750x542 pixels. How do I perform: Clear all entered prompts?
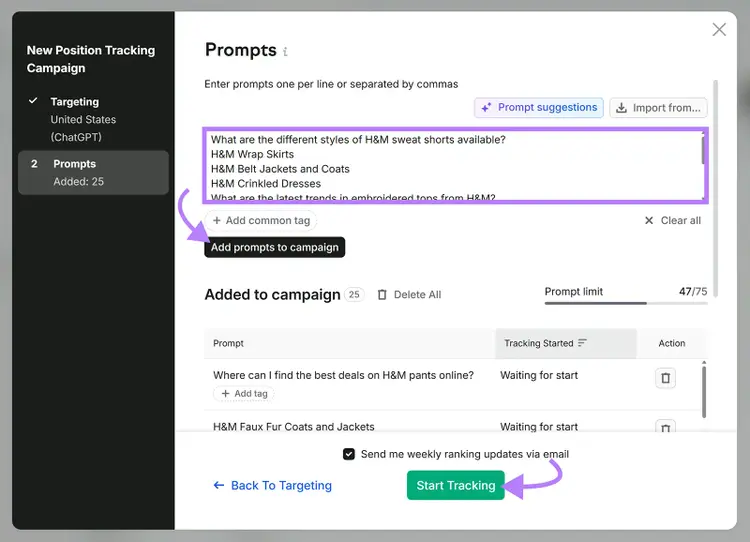click(673, 221)
